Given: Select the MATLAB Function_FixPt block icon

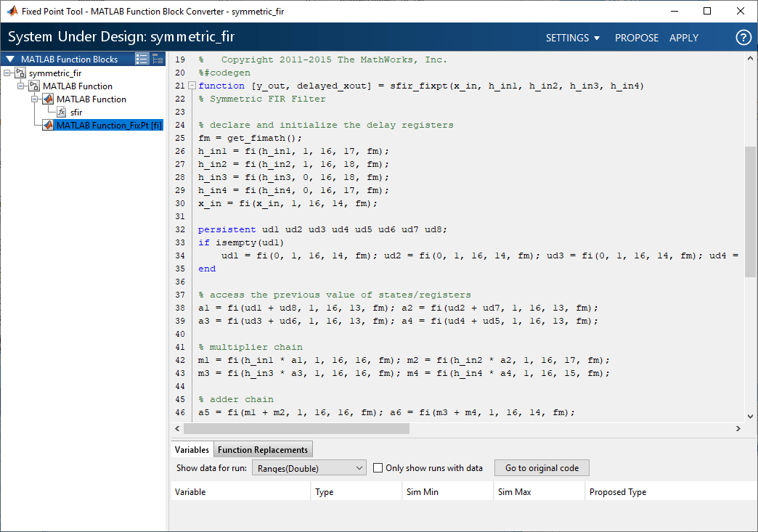Looking at the screenshot, I should pyautogui.click(x=48, y=126).
